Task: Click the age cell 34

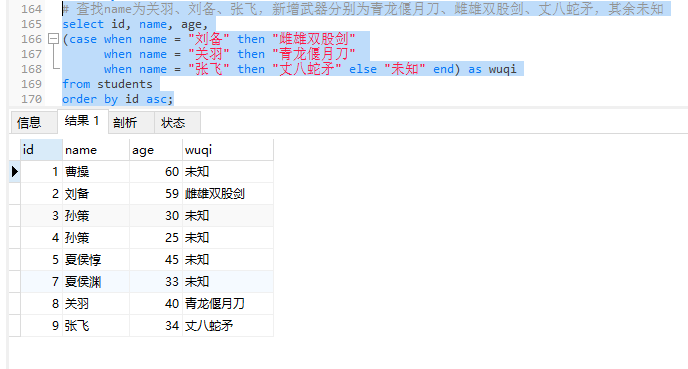Action: pos(156,325)
